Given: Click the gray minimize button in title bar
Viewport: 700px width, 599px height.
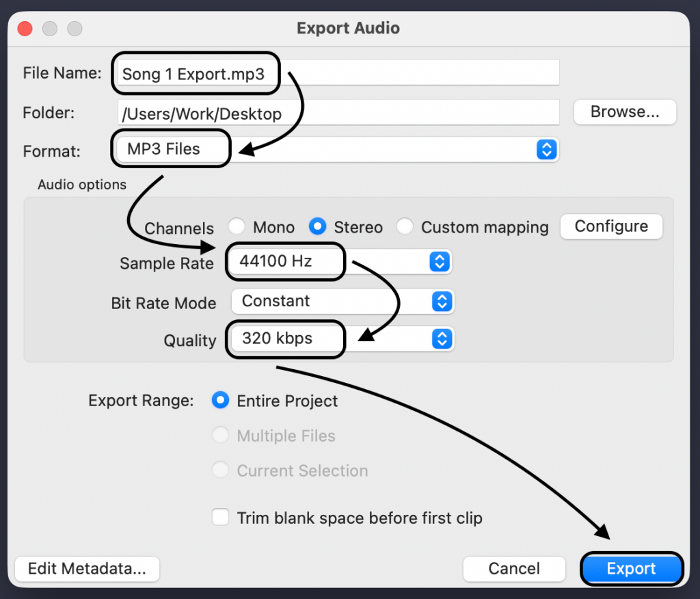Looking at the screenshot, I should pos(49,29).
